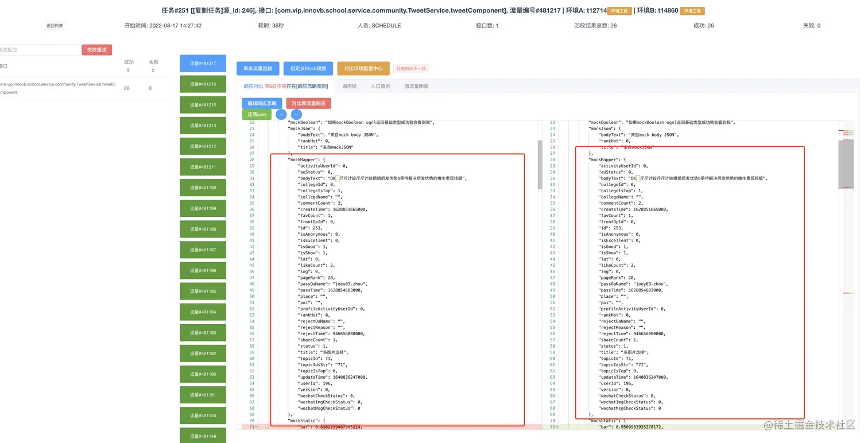Click the TweetService.tweetComponent interface row
This screenshot has height=443, width=868.
tap(84, 88)
